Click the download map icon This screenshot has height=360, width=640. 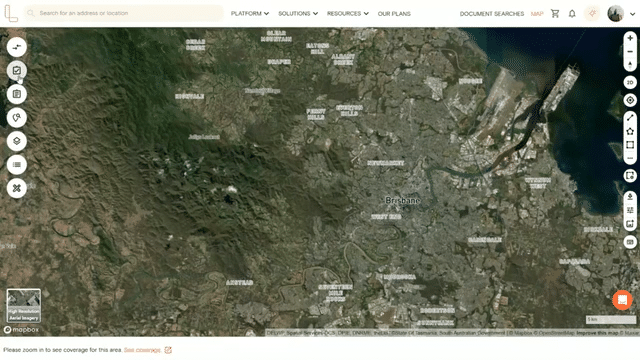[x=630, y=197]
